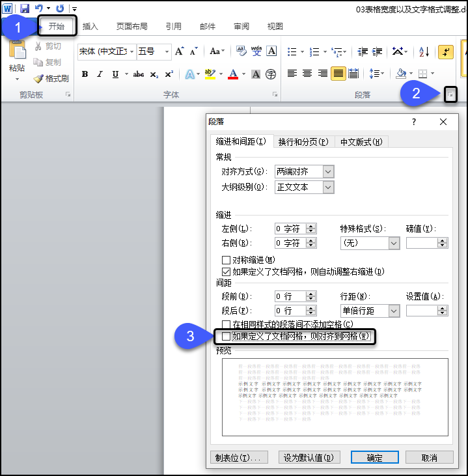This screenshot has height=476, width=468.
Task: Click the 制表位 Tabs button
Action: click(239, 458)
